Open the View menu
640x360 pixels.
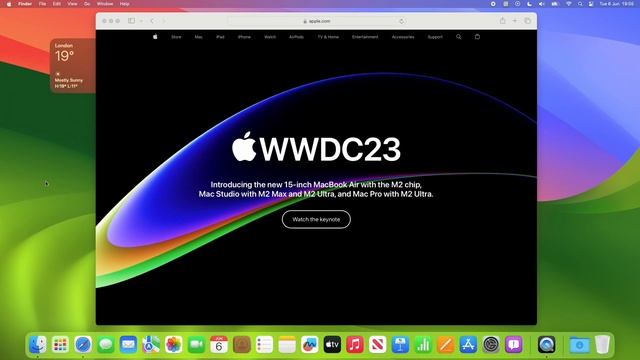click(72, 4)
